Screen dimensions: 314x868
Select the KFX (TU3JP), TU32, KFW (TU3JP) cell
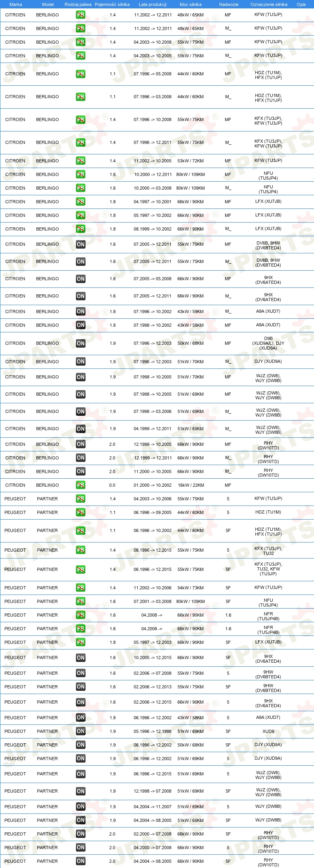coord(268,569)
